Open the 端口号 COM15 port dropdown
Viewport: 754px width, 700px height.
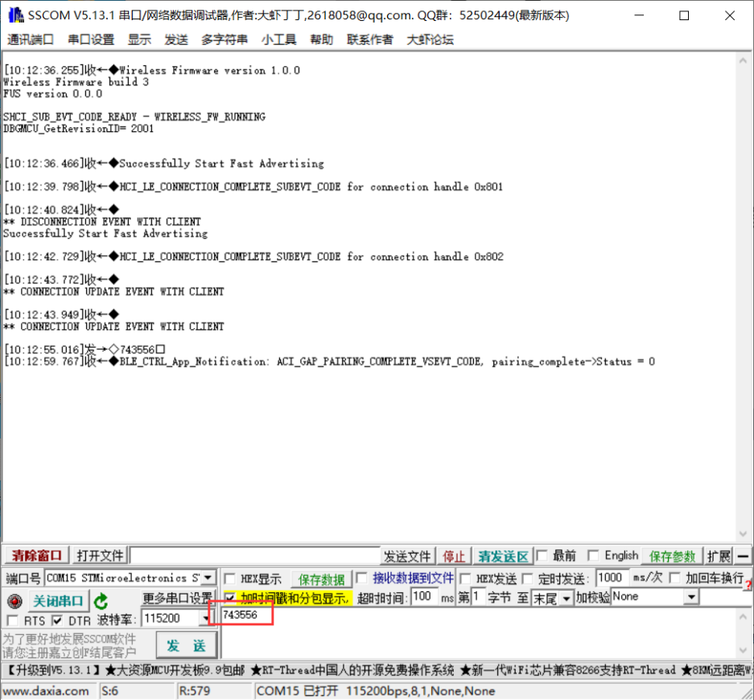[208, 578]
